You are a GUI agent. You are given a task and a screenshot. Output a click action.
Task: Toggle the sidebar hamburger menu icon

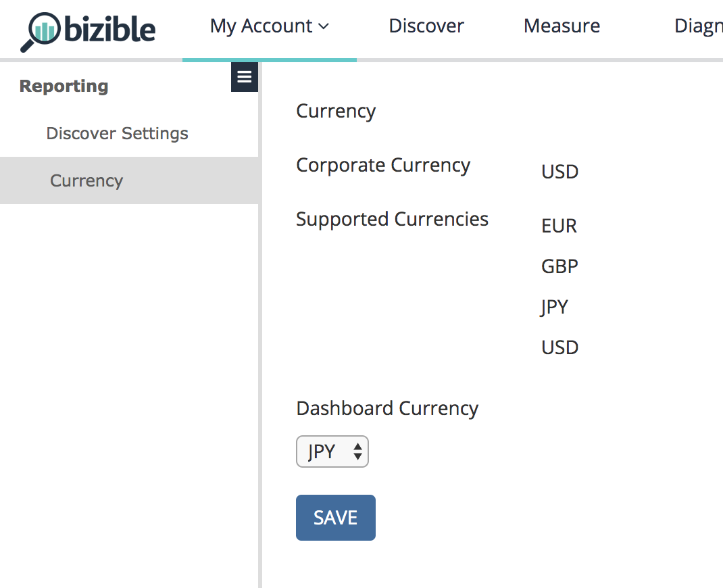(x=245, y=77)
